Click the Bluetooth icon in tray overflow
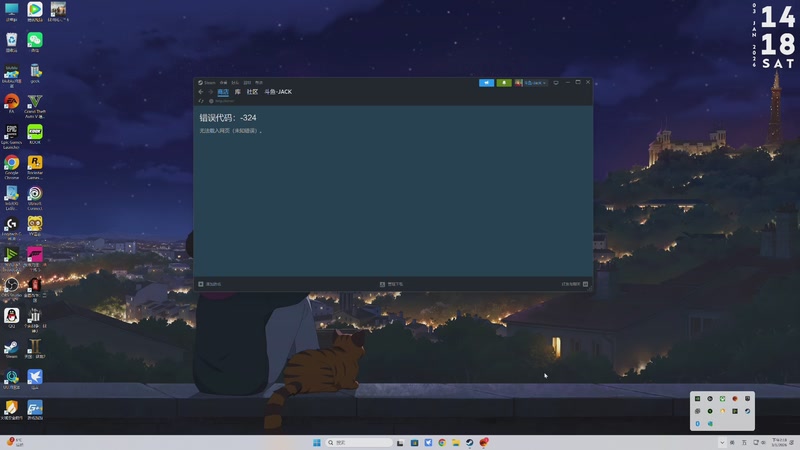 coord(697,423)
